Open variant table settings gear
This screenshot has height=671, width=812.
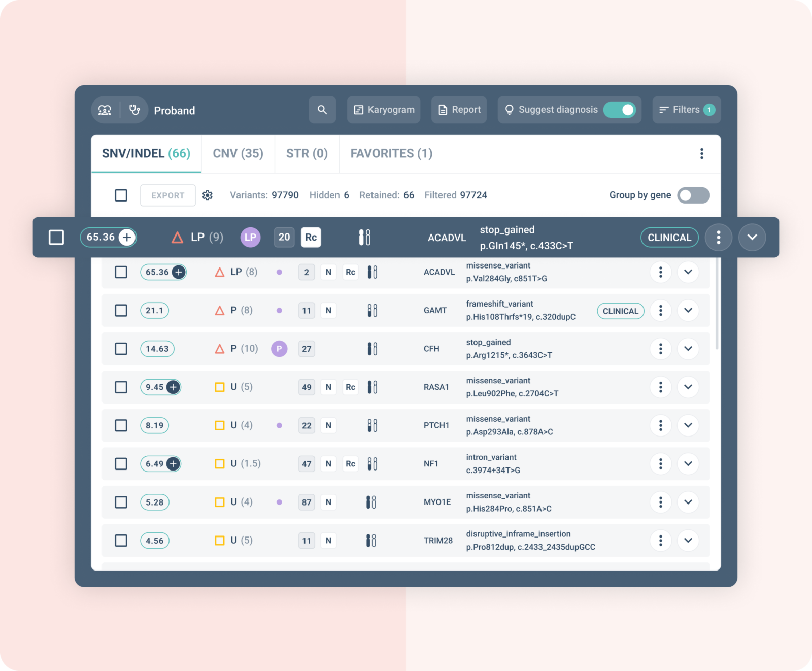coord(208,195)
